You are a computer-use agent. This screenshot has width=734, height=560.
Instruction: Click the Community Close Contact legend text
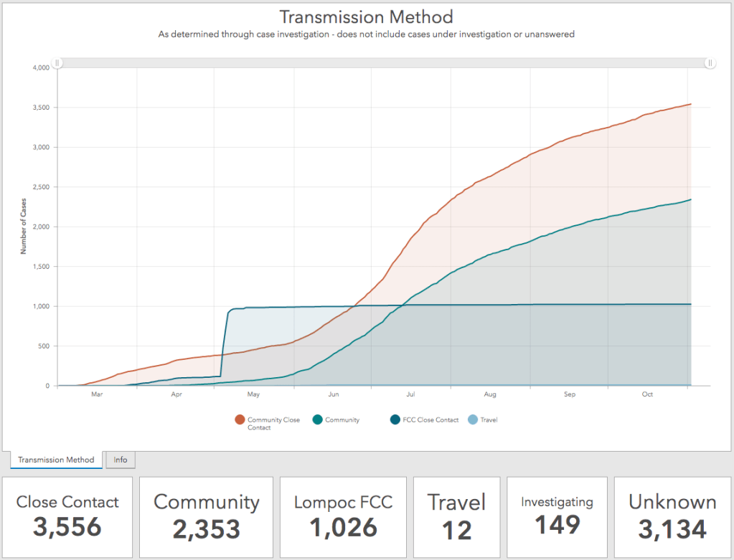point(273,423)
